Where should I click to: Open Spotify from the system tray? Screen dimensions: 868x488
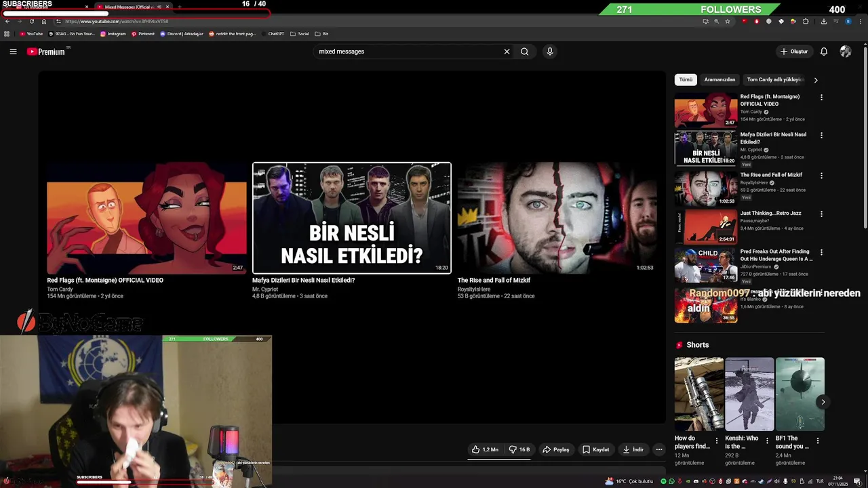(664, 481)
